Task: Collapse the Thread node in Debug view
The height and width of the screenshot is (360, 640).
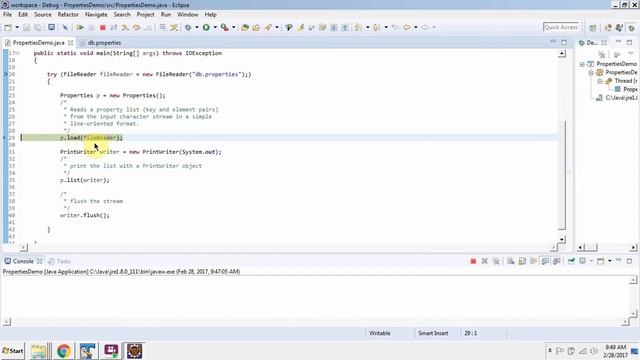Action: coord(600,81)
